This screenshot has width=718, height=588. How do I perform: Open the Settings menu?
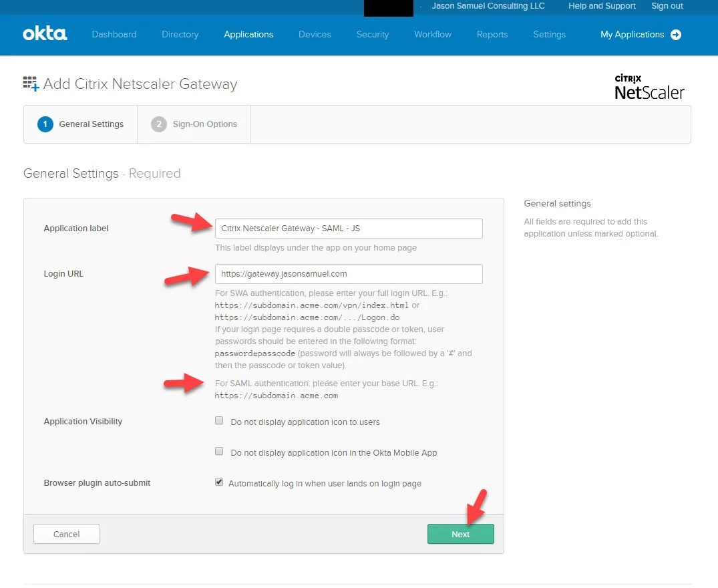tap(549, 34)
